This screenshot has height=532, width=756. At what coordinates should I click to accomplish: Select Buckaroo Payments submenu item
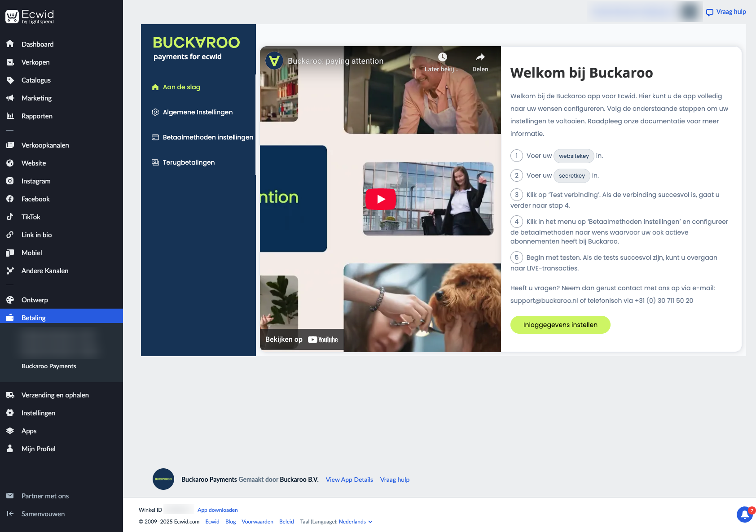[x=49, y=366]
